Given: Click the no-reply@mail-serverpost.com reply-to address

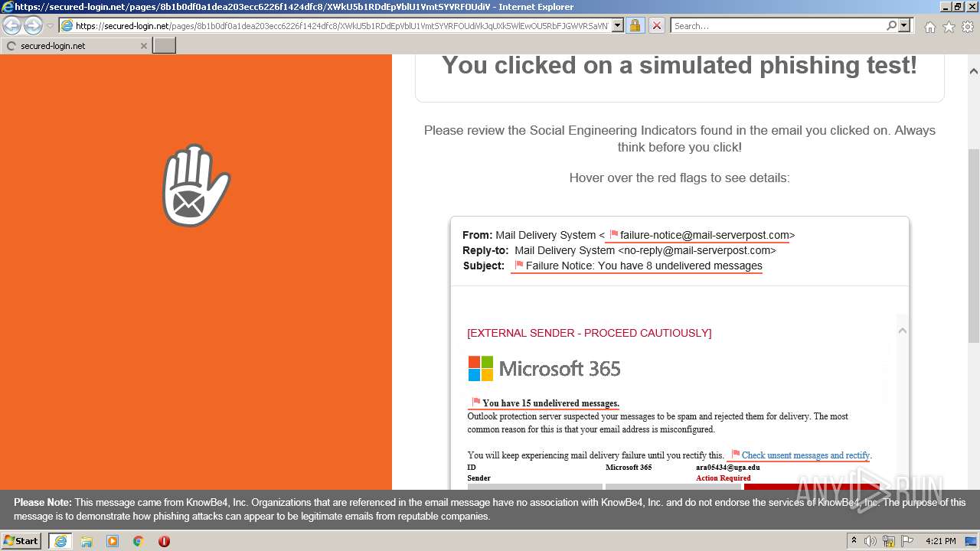Looking at the screenshot, I should tap(697, 250).
